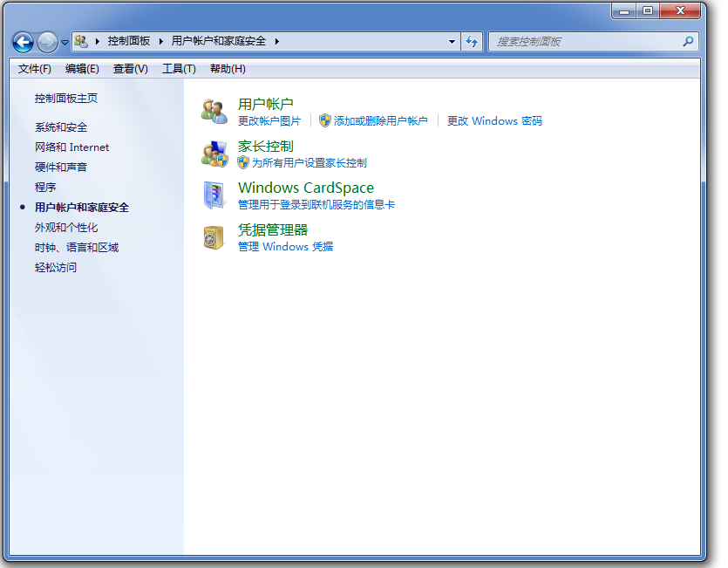Screen dimensions: 728x568
Task: Minimize the control panel window
Action: [x=624, y=11]
